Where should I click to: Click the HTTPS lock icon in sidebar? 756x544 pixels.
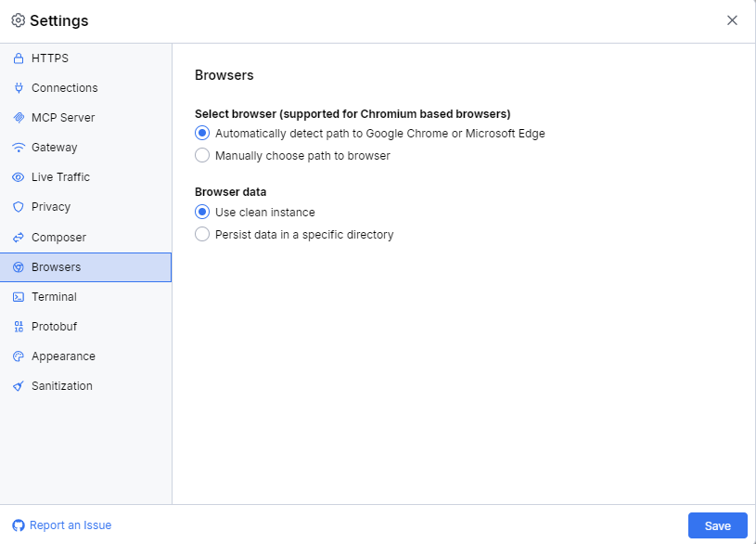(19, 58)
